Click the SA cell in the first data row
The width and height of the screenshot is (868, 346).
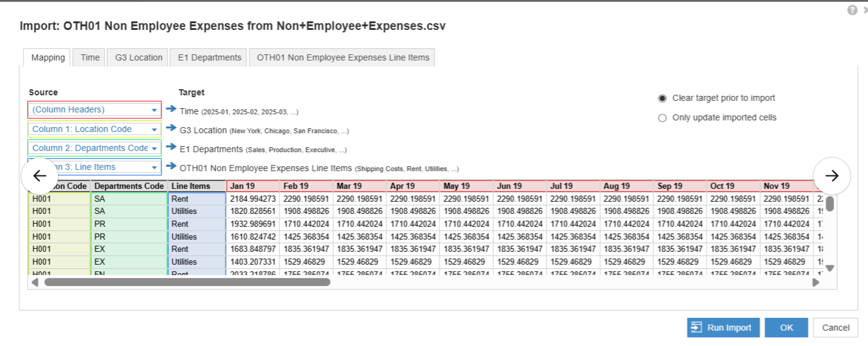point(129,199)
